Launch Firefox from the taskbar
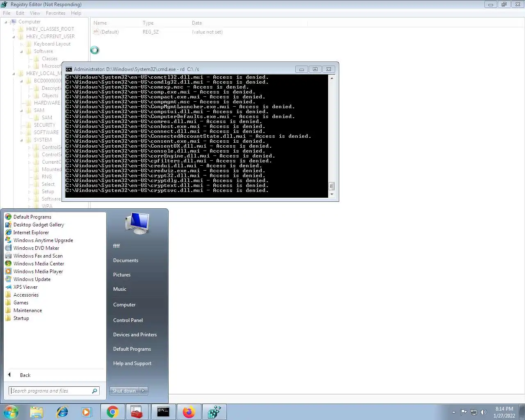Image resolution: width=525 pixels, height=420 pixels. pos(189,412)
